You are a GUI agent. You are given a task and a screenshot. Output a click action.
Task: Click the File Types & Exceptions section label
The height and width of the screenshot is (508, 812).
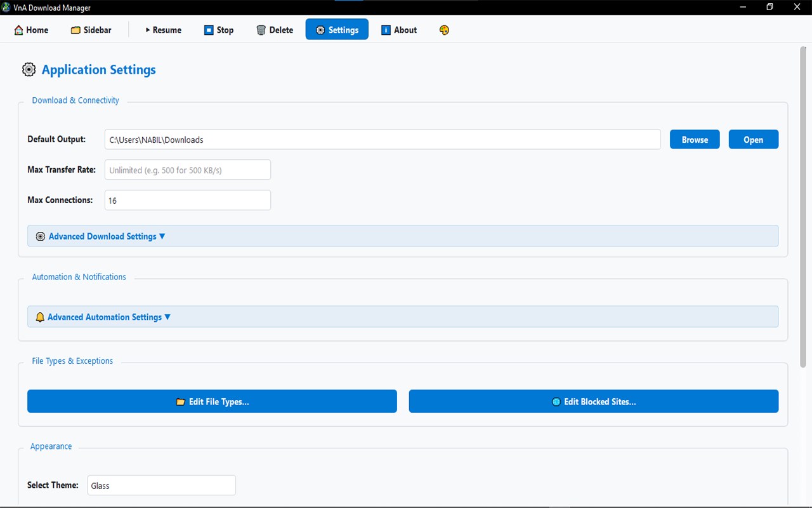click(72, 361)
